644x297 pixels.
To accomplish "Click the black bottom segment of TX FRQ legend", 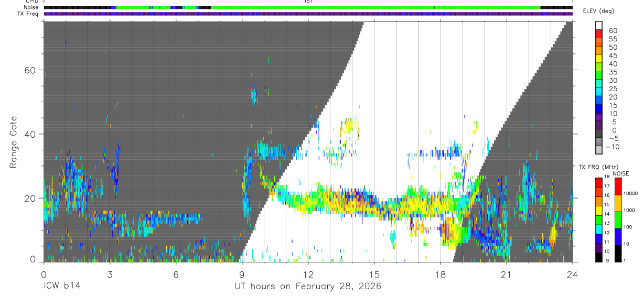I will tap(599, 257).
